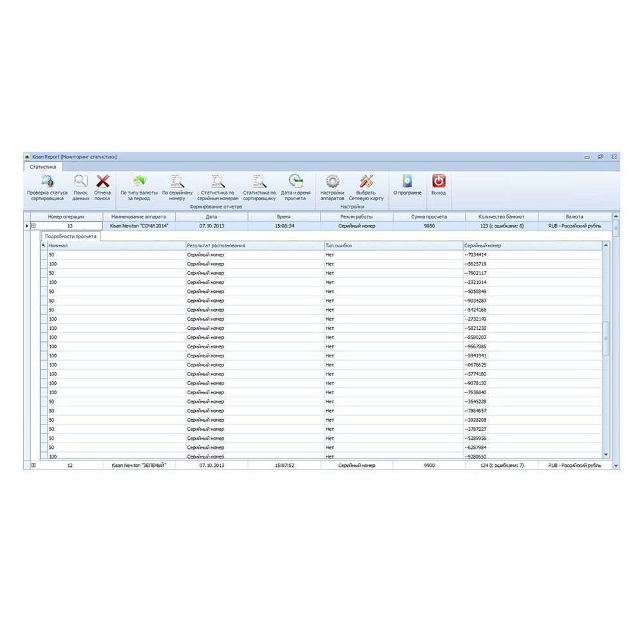Sort by Наименование аппарата column header
The height and width of the screenshot is (644, 644).
point(139,217)
